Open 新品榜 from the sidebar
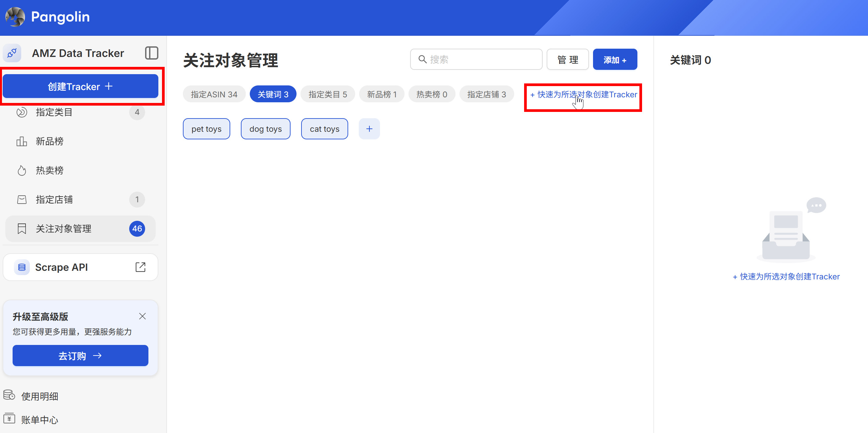 tap(50, 141)
